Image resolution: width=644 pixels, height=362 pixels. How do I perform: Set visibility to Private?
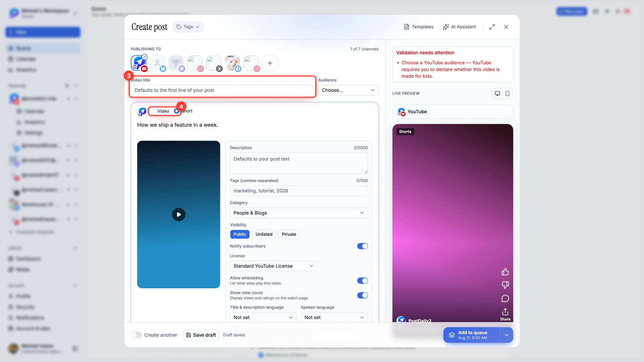[x=289, y=234]
